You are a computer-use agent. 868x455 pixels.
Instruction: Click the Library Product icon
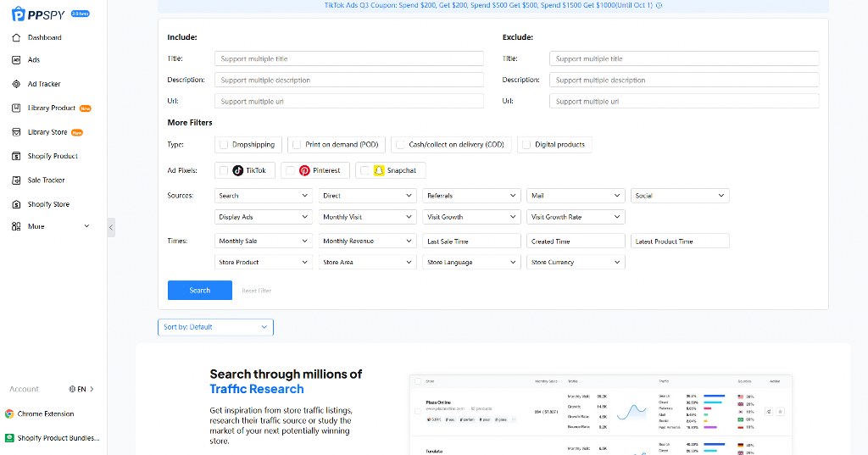tap(16, 108)
